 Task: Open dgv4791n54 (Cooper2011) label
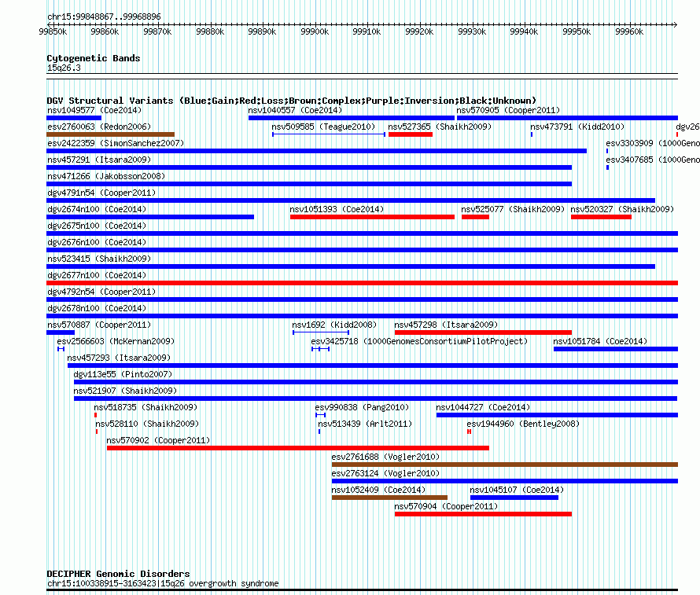pyautogui.click(x=101, y=193)
